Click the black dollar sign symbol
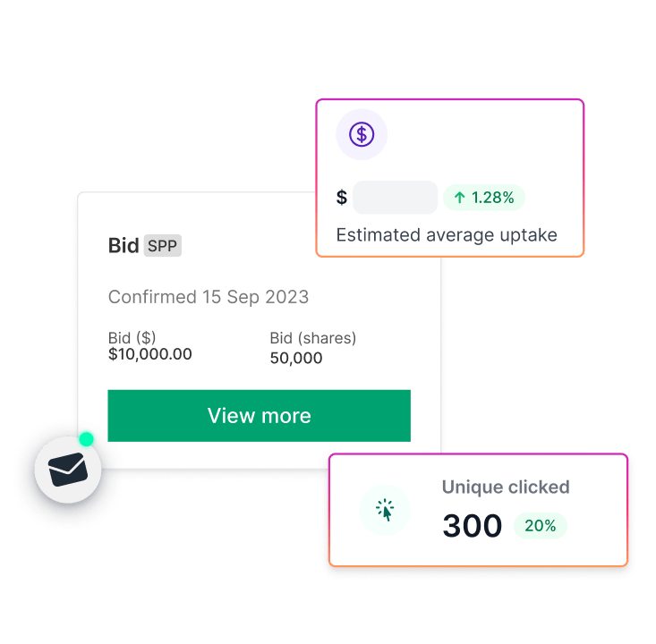 (x=342, y=198)
